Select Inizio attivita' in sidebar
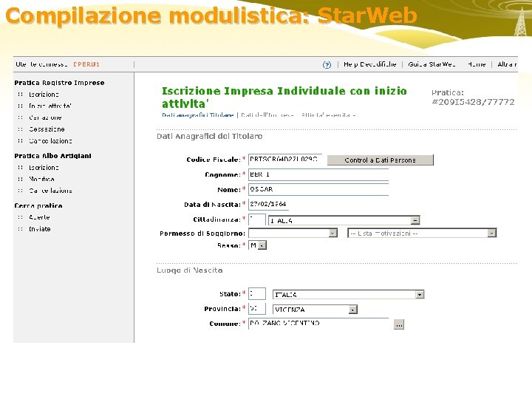The image size is (532, 399). pyautogui.click(x=50, y=106)
